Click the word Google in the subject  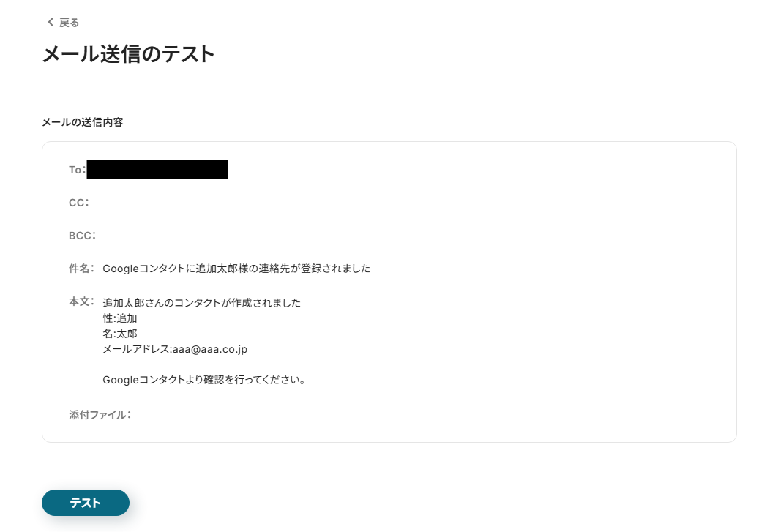coord(121,269)
